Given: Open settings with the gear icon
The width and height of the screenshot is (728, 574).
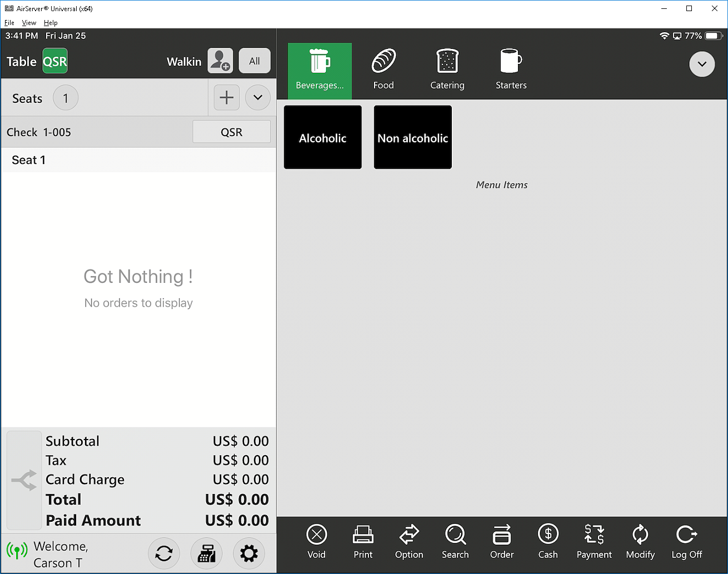Looking at the screenshot, I should pyautogui.click(x=248, y=553).
